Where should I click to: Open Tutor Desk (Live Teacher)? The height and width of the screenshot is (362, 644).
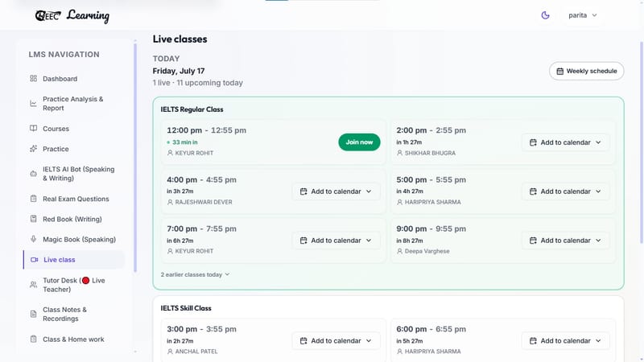[74, 285]
